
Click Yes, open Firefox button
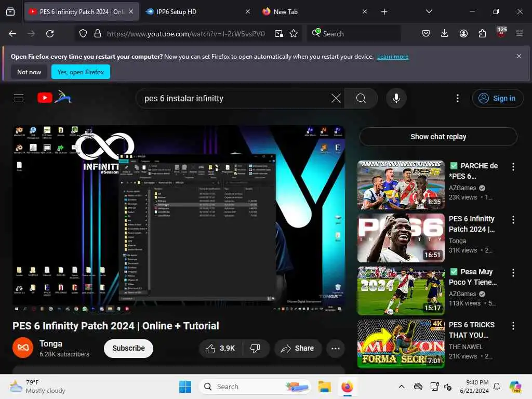click(x=81, y=72)
